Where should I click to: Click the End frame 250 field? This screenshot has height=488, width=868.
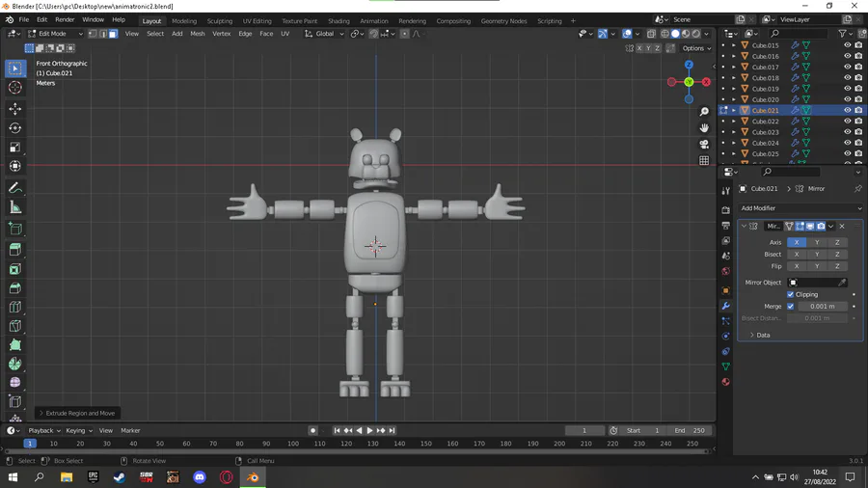coord(690,430)
